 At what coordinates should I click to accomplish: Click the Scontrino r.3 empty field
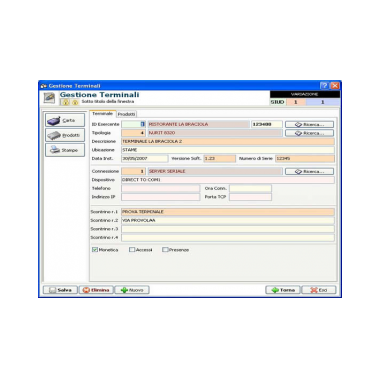pos(228,229)
